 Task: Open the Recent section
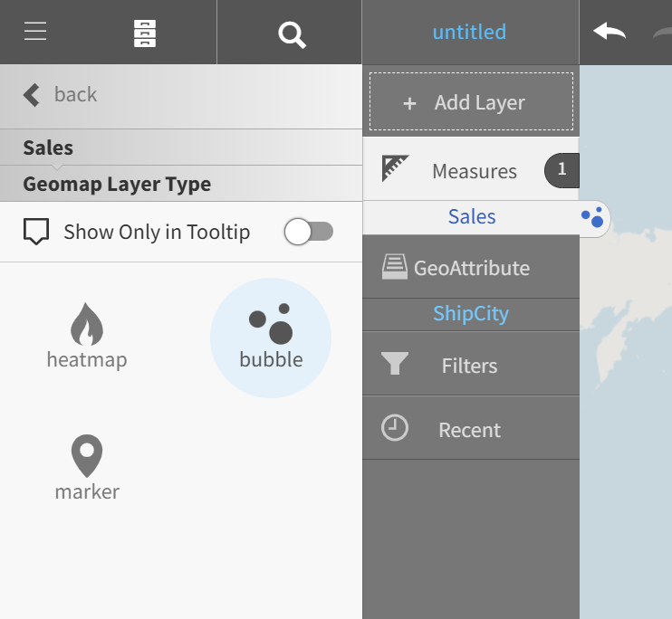coord(469,430)
